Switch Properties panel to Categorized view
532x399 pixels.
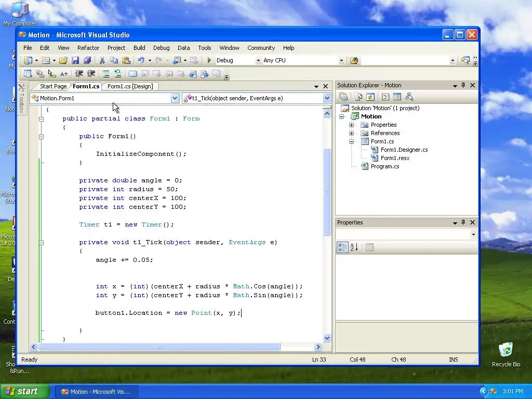tap(342, 247)
